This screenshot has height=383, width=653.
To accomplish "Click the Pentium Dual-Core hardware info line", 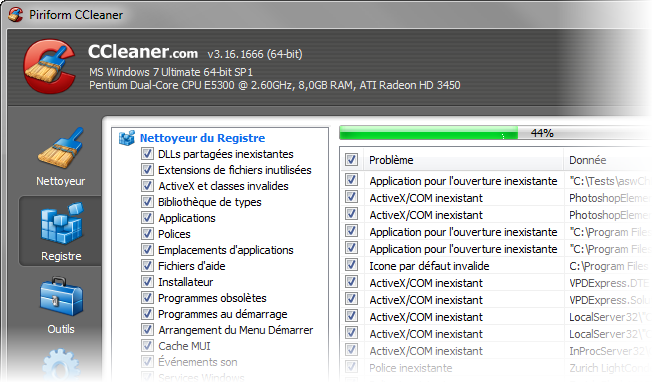I will [x=275, y=85].
